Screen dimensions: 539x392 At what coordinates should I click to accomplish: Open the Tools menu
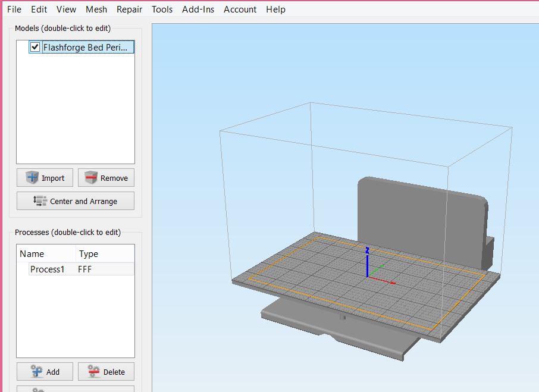[162, 10]
